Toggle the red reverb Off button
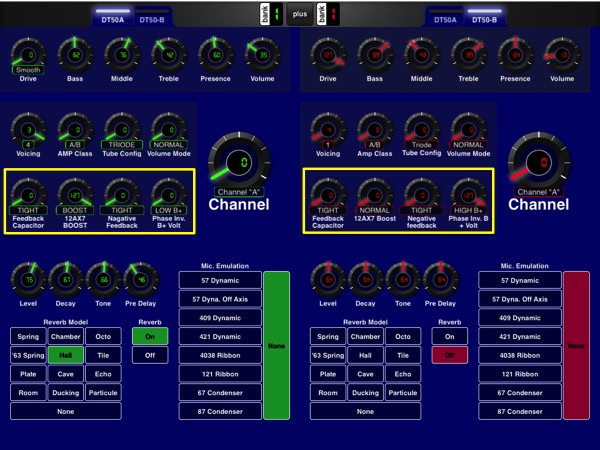 pos(450,355)
